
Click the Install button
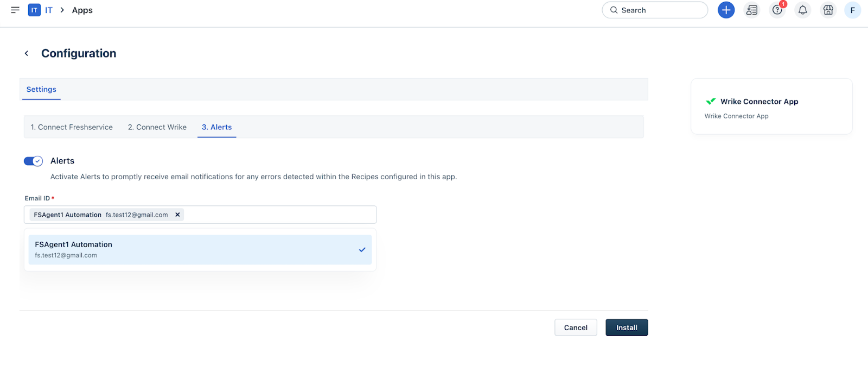click(x=627, y=328)
